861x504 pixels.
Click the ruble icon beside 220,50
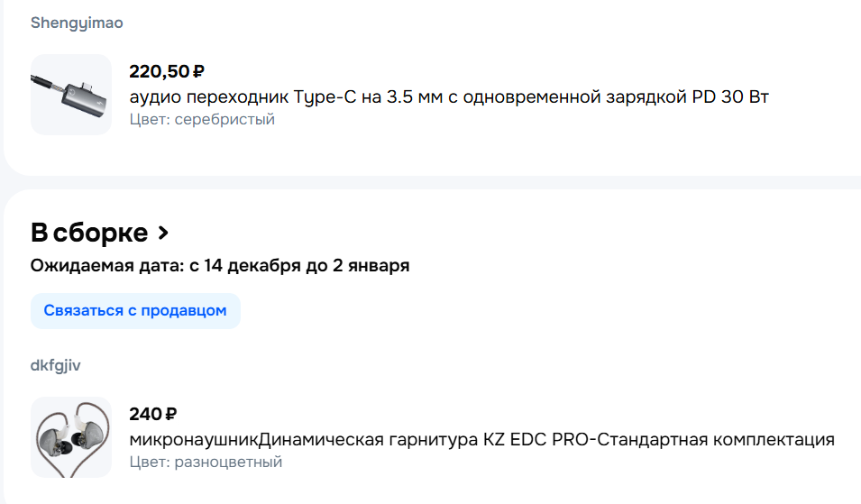click(199, 72)
